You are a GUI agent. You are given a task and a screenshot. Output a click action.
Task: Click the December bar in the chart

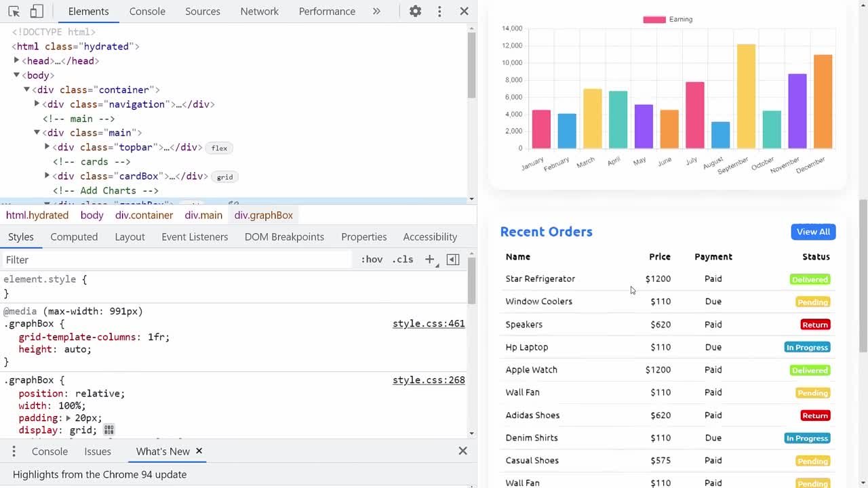tap(823, 102)
